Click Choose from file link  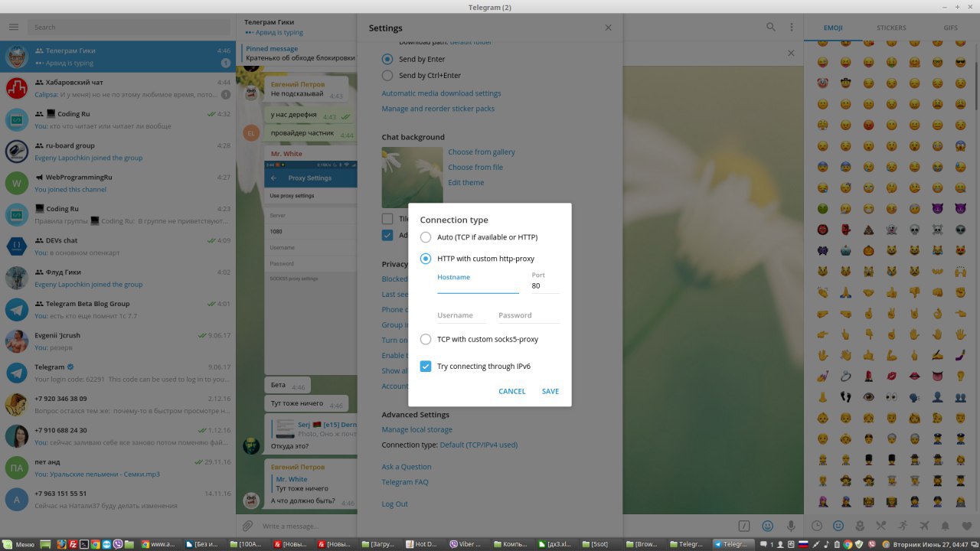click(x=475, y=168)
